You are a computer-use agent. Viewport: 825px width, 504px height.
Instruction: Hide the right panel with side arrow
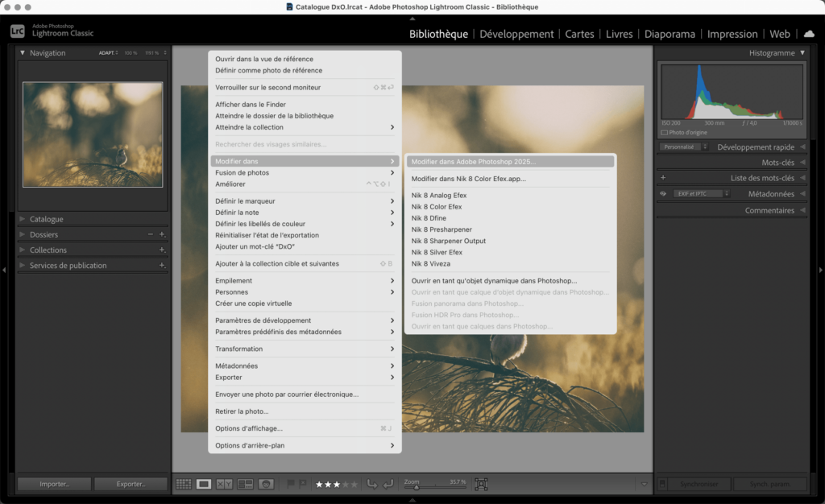[x=821, y=270]
